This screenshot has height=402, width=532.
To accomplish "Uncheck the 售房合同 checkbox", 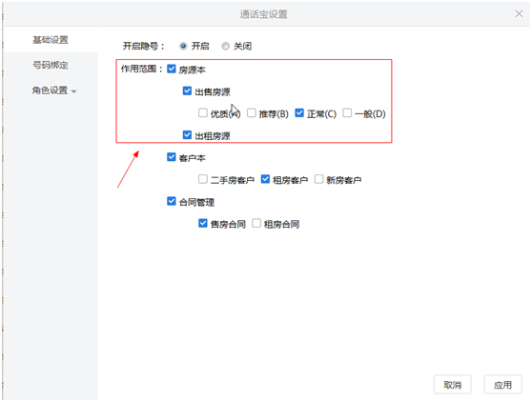I will [x=202, y=223].
